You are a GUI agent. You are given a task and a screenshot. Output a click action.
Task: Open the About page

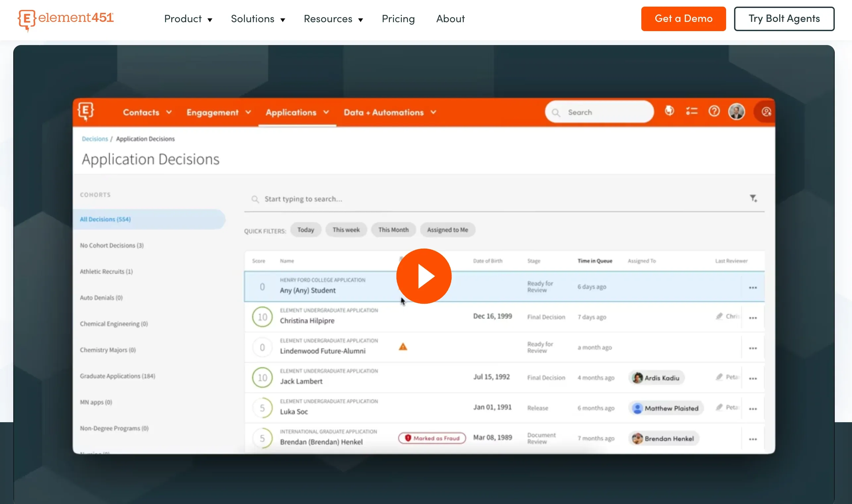coord(450,19)
